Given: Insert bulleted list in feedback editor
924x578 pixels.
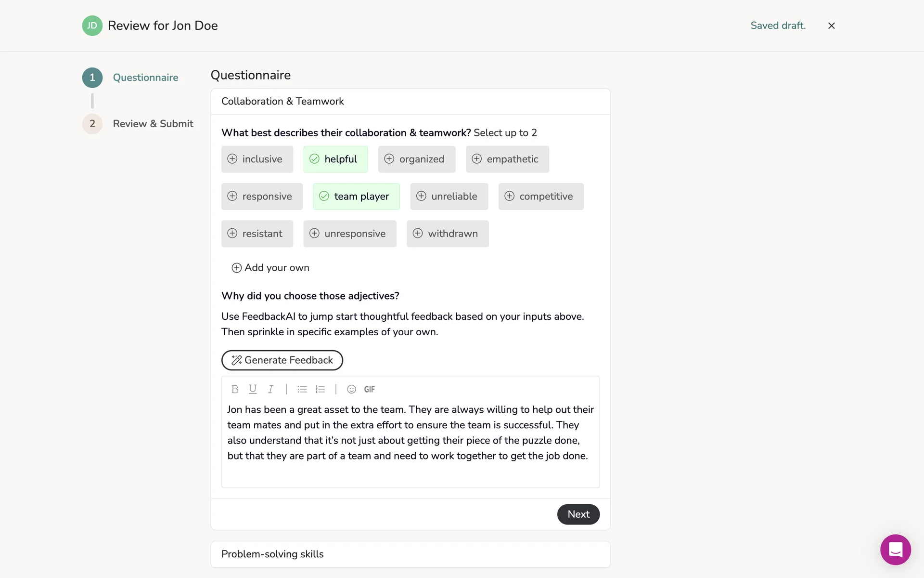Looking at the screenshot, I should [x=302, y=389].
